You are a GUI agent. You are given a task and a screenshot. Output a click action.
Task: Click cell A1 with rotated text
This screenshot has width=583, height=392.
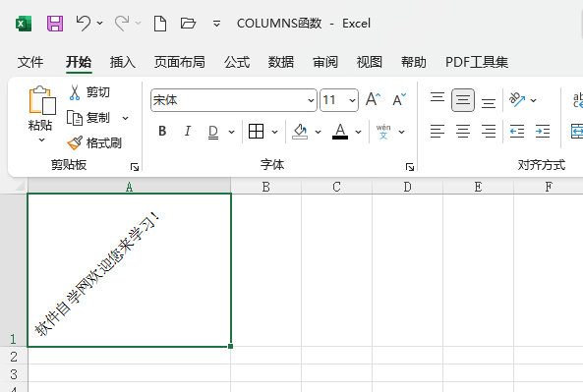coord(129,270)
